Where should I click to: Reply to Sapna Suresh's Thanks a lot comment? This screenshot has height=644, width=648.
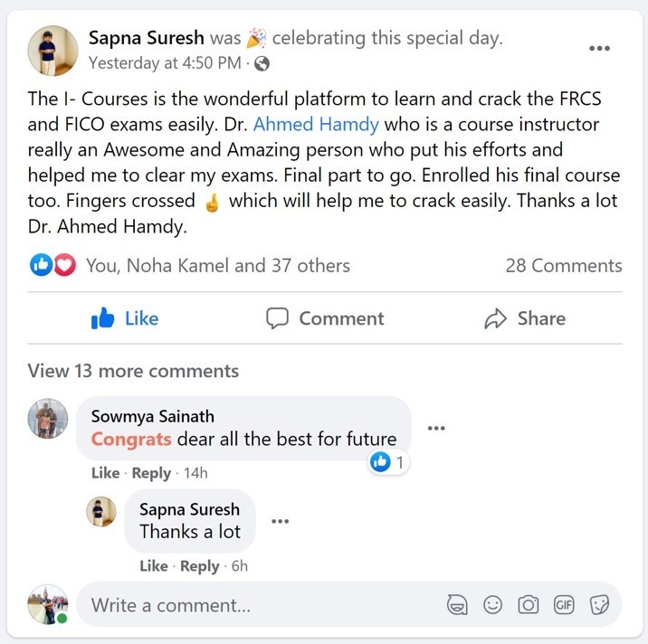tap(199, 566)
